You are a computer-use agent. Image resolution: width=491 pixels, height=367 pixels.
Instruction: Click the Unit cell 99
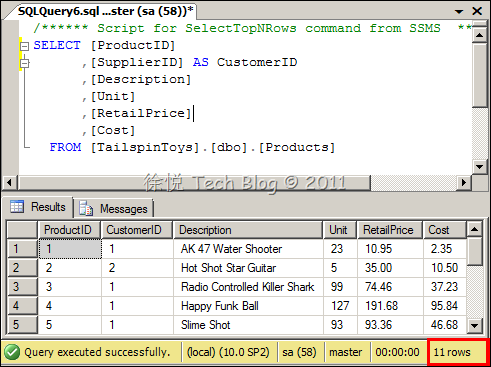click(x=340, y=287)
